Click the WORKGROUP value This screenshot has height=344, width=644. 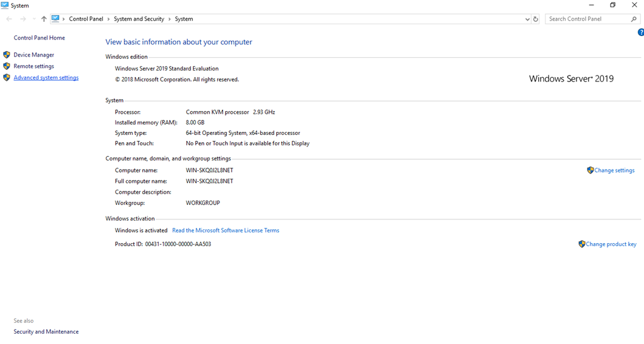click(203, 203)
